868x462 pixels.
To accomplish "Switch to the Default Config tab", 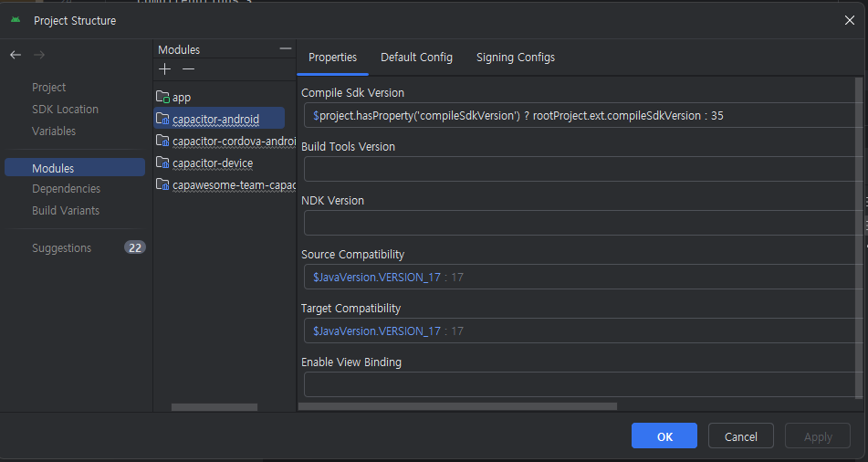I will [x=417, y=58].
